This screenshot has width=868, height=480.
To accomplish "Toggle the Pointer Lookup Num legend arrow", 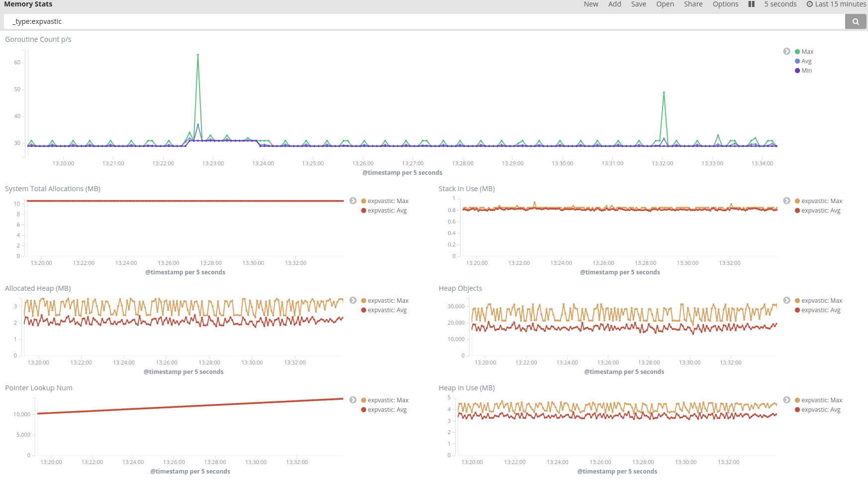I will click(353, 400).
